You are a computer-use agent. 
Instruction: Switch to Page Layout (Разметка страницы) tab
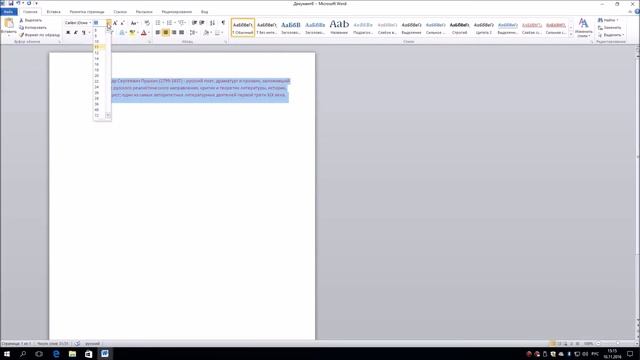pyautogui.click(x=87, y=12)
